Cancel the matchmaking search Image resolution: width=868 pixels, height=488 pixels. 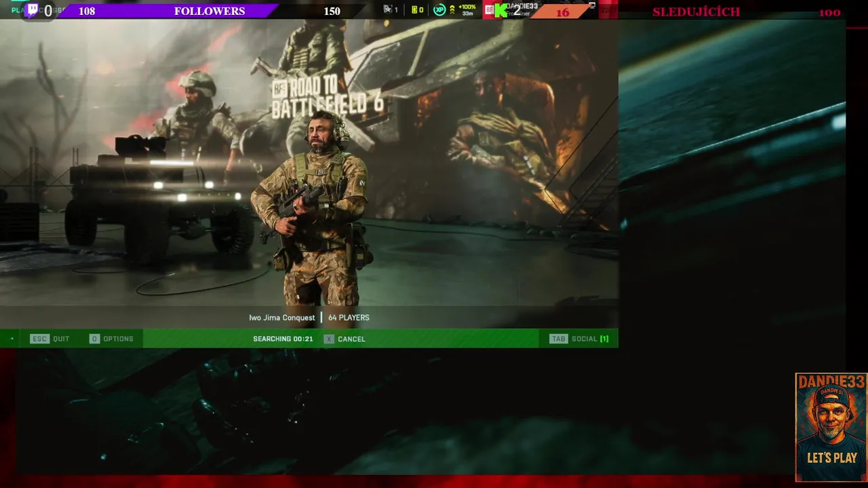tap(344, 339)
